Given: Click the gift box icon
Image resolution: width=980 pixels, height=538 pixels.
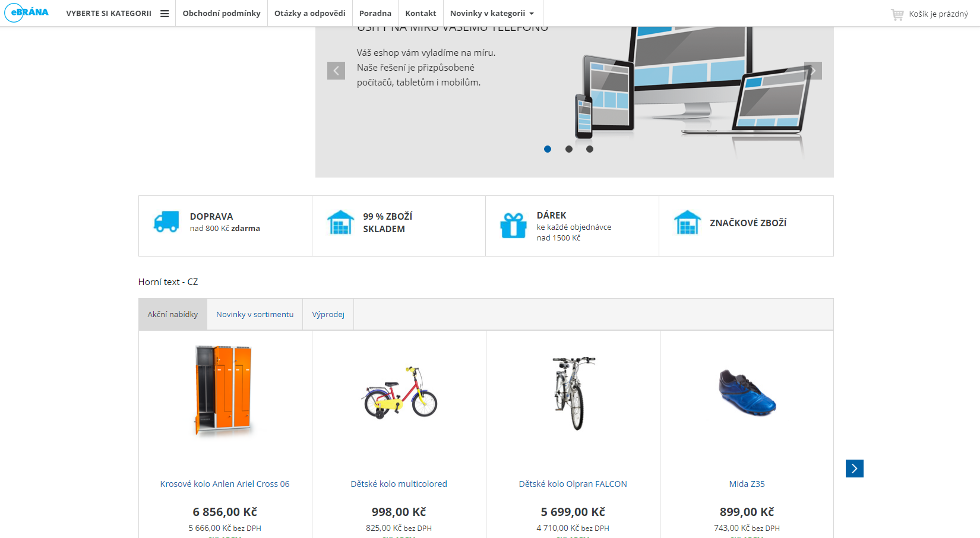Looking at the screenshot, I should [513, 225].
